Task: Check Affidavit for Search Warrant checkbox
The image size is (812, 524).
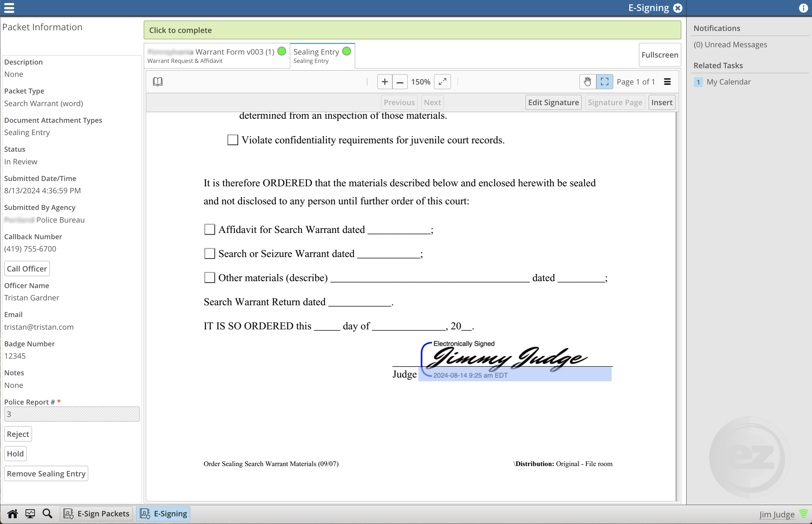Action: click(210, 229)
